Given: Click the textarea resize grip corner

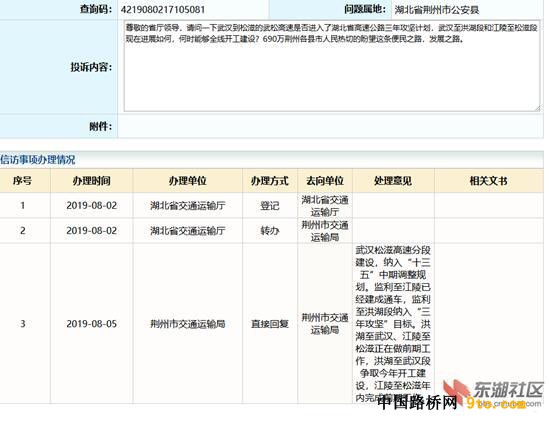Looking at the screenshot, I should pyautogui.click(x=537, y=109).
